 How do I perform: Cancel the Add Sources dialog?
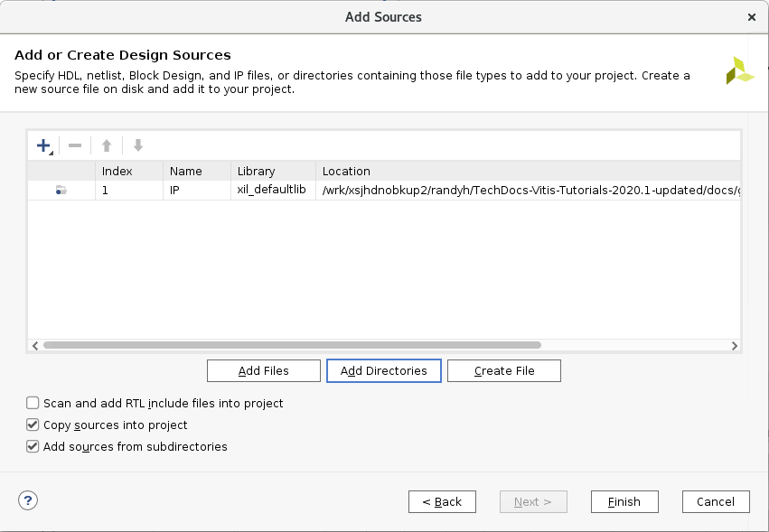point(716,501)
